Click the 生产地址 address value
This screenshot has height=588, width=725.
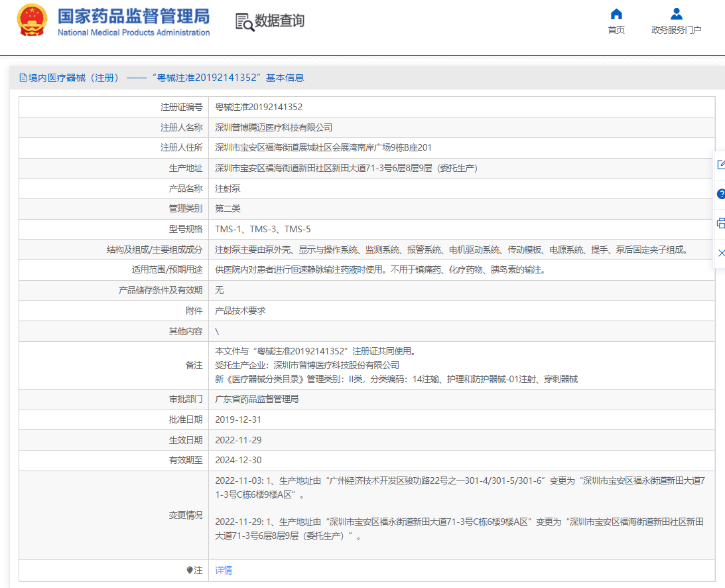346,168
